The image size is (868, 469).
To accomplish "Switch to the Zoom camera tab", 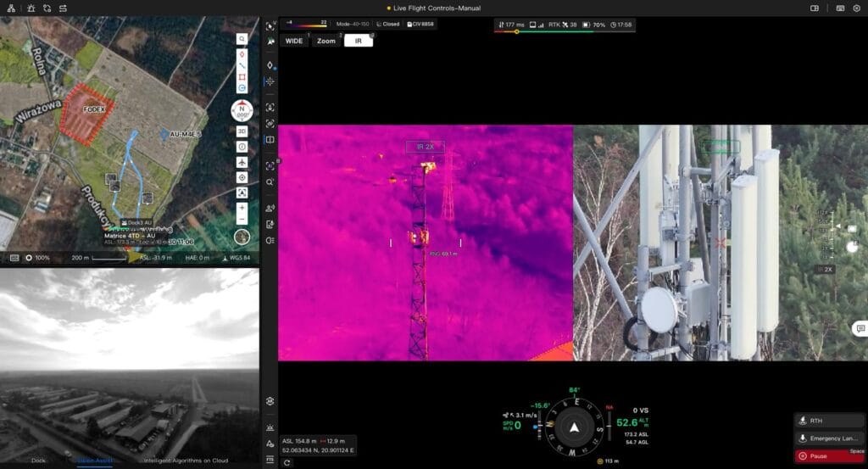I will pyautogui.click(x=326, y=41).
